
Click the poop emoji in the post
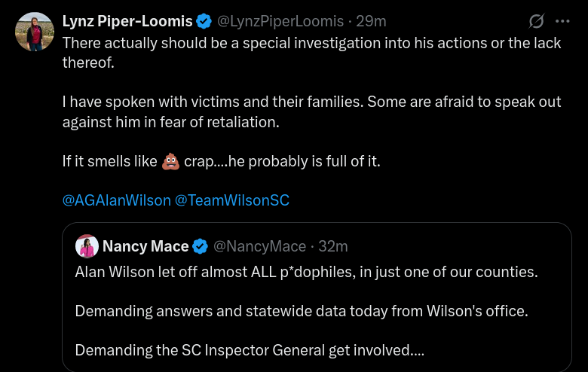tap(170, 161)
